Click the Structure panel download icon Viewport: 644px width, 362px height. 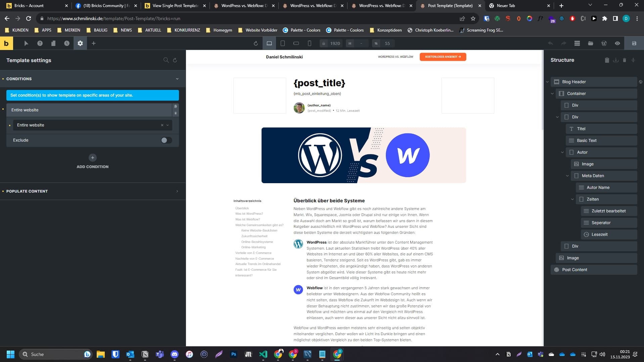click(x=615, y=60)
